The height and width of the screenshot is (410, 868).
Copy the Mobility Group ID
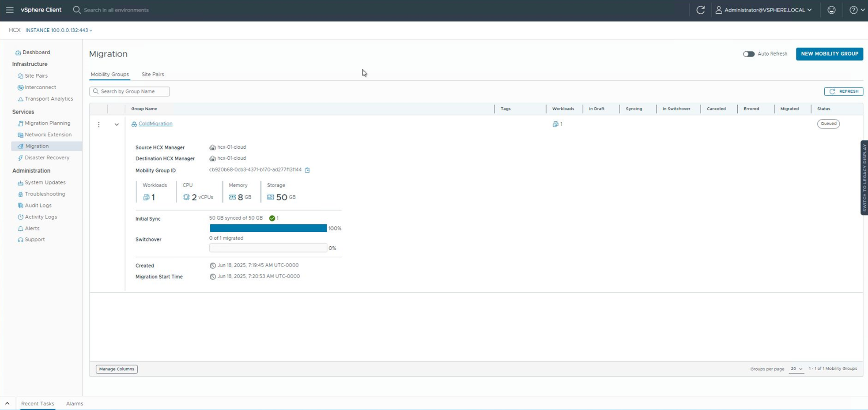point(307,170)
